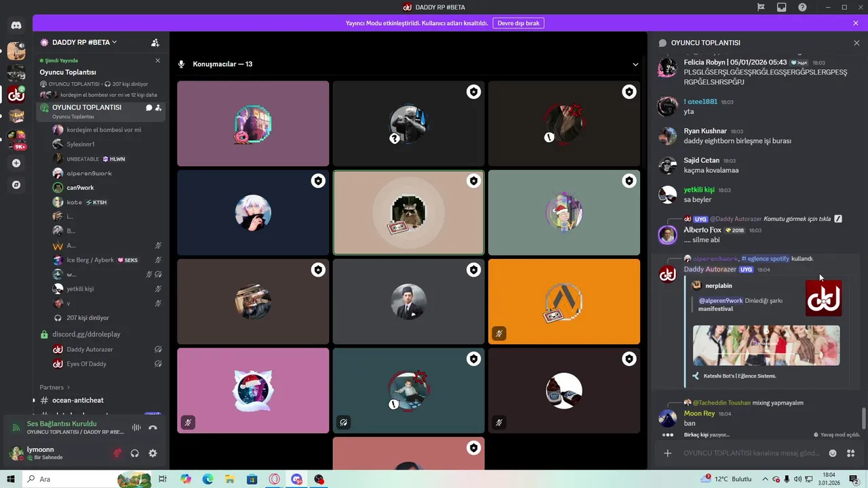Open the album image in the Spotify embed
The width and height of the screenshot is (868, 488).
point(766,346)
